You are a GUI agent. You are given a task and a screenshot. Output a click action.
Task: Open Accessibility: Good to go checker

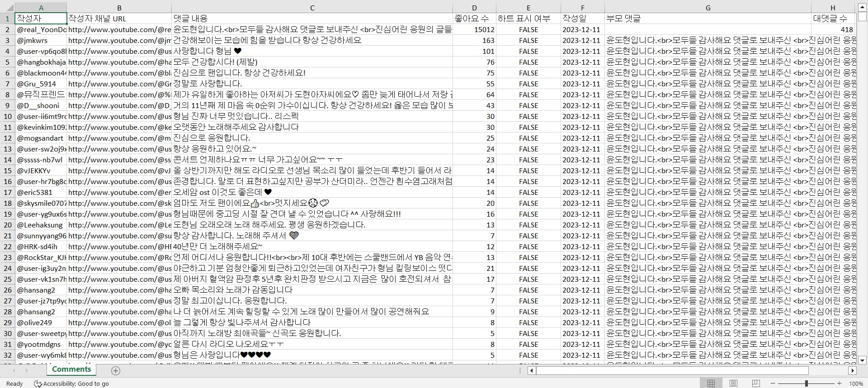72,383
